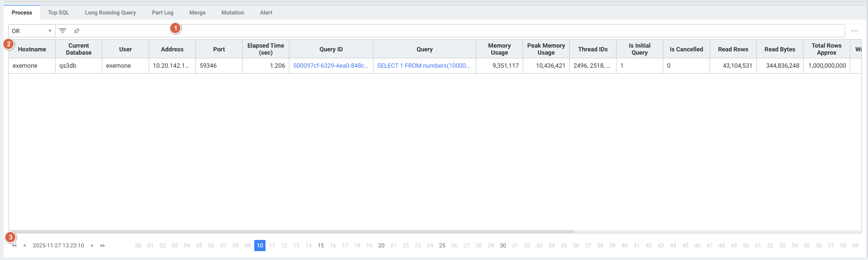
Task: Step to the next timestamp arrow
Action: 93,246
